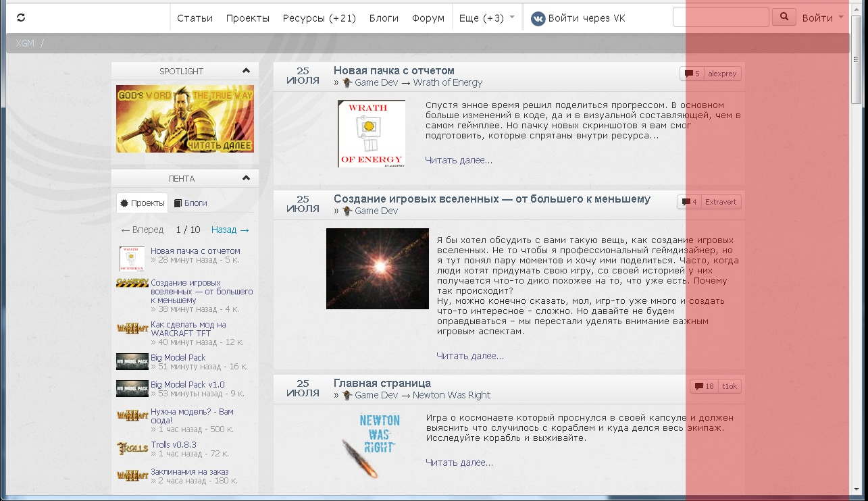Collapse the Лента panel with its chevron
Screen dimensions: 868x501
[246, 178]
